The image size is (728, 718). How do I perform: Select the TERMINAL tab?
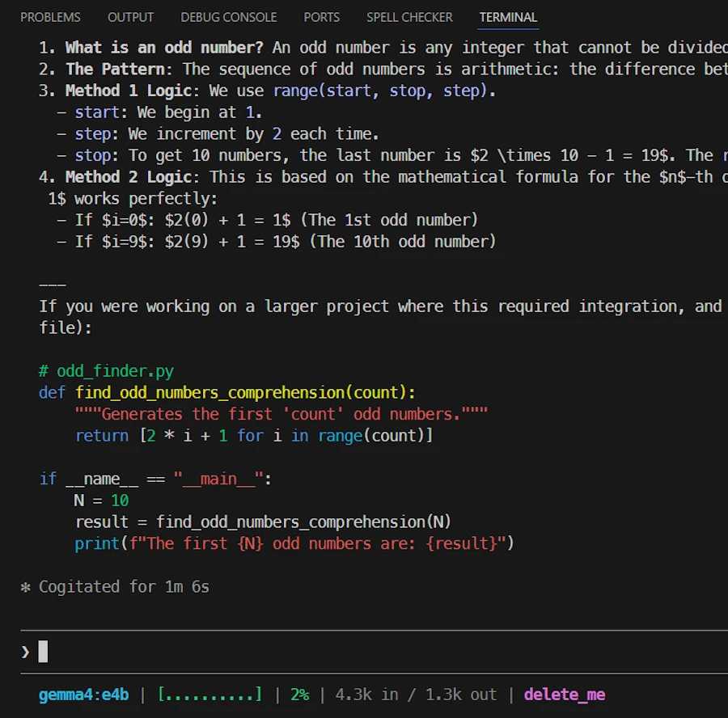tap(508, 18)
